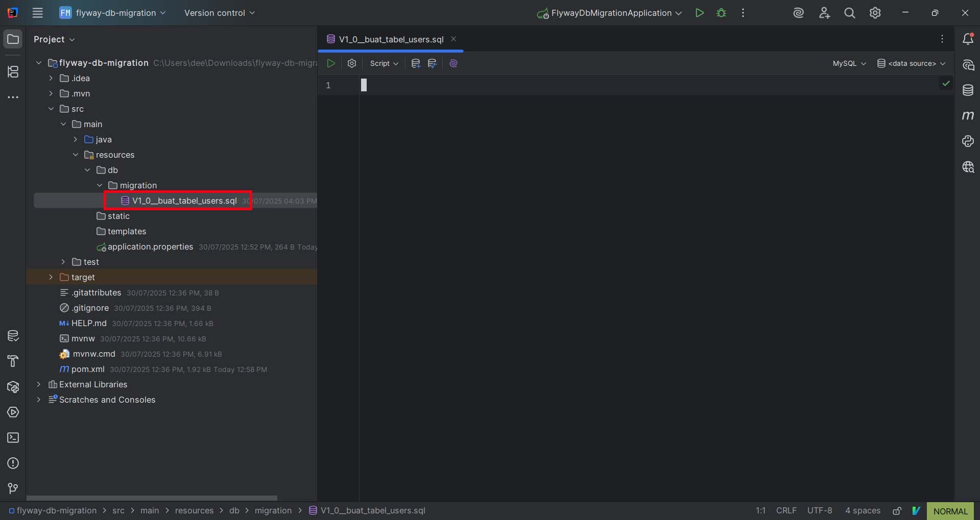Open Search Everywhere magnifier
The width and height of the screenshot is (980, 520).
coord(850,13)
